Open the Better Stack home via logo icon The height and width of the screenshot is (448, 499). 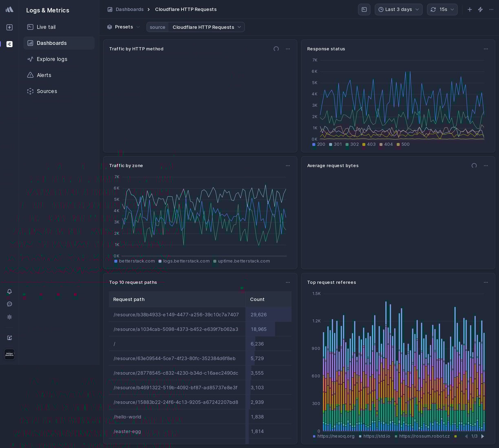tap(9, 9)
